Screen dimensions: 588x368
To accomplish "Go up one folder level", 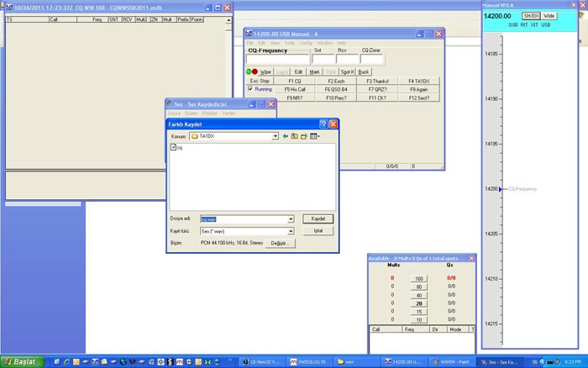I will [295, 136].
